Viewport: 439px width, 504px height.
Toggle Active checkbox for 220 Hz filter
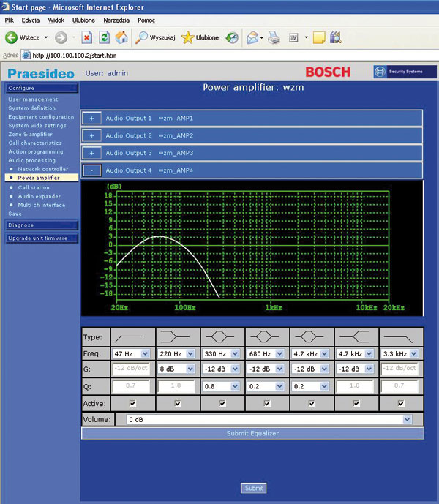pos(178,403)
